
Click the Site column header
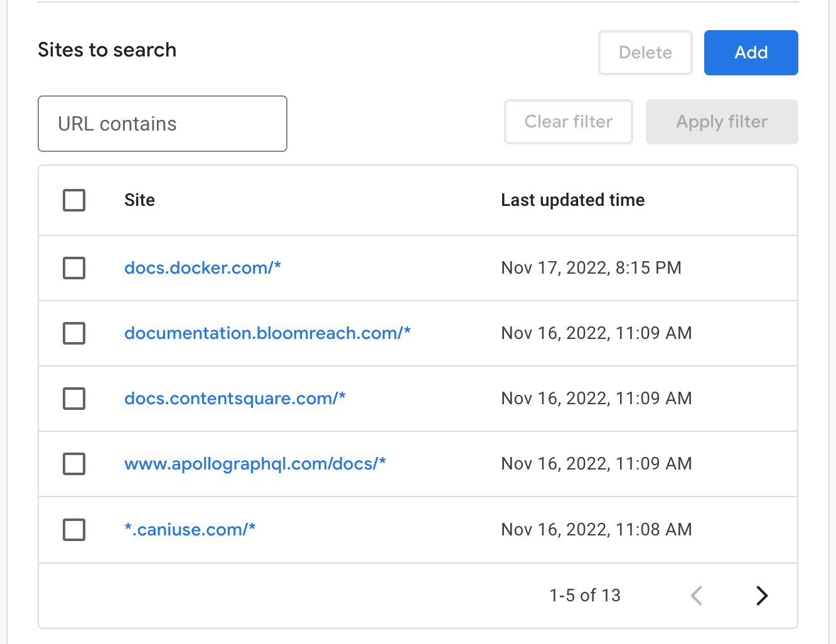tap(139, 200)
